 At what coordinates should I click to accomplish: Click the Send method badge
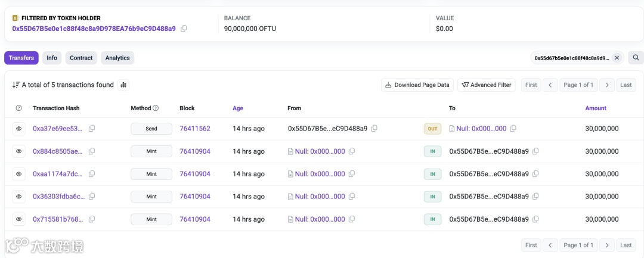coord(151,128)
